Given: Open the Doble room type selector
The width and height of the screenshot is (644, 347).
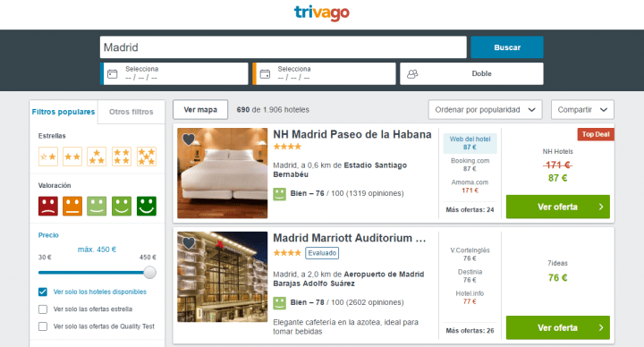Looking at the screenshot, I should [471, 74].
